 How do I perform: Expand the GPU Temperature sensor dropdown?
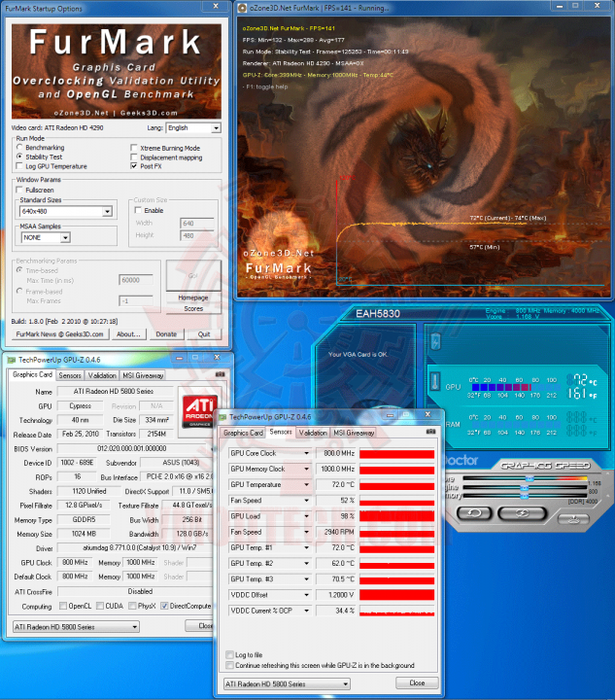306,485
